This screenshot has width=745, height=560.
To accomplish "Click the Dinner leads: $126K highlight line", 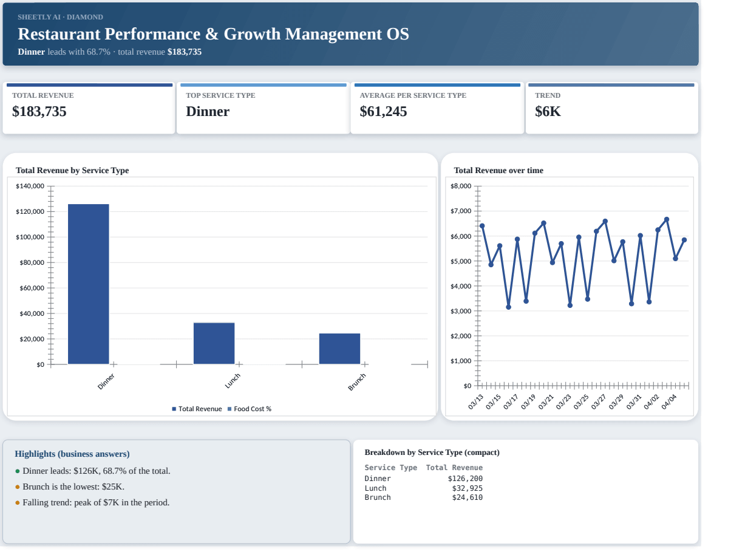I will [x=93, y=471].
